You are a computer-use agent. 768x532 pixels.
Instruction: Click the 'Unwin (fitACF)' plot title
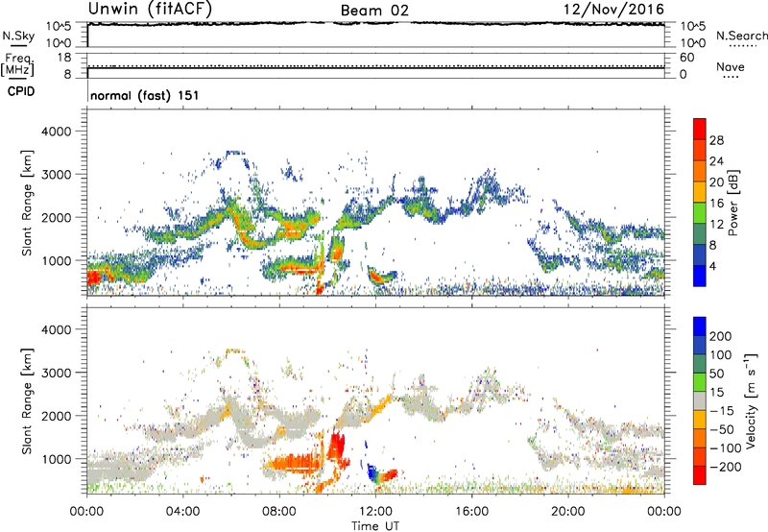(x=150, y=9)
